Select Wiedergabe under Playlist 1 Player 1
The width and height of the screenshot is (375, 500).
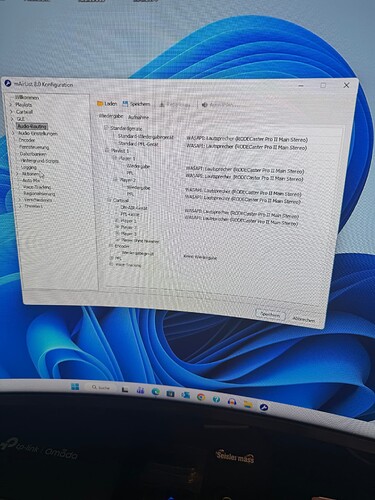click(x=138, y=166)
